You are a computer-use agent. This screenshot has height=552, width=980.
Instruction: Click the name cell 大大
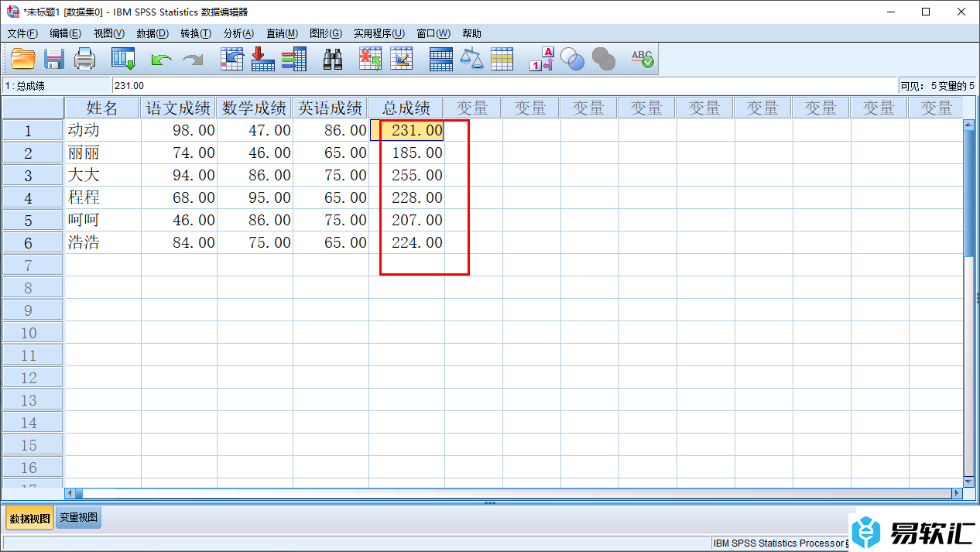[x=102, y=175]
